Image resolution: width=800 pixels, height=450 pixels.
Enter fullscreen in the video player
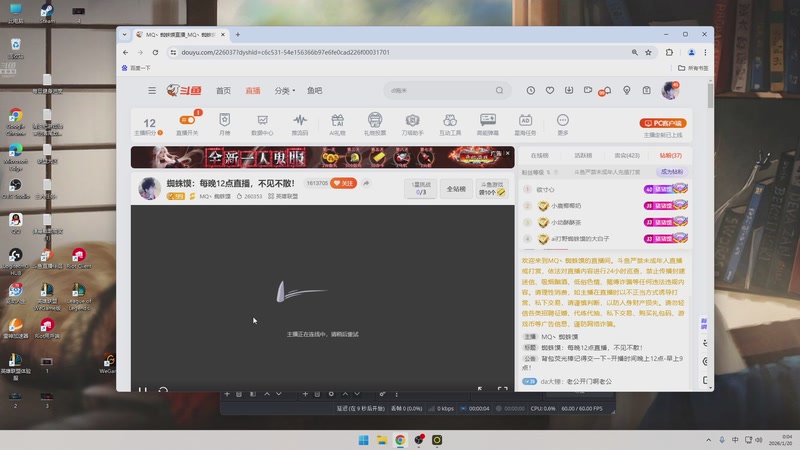(503, 389)
